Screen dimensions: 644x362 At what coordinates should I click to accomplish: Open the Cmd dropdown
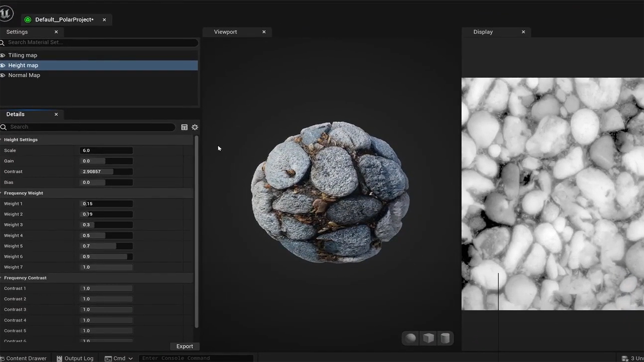(119, 358)
